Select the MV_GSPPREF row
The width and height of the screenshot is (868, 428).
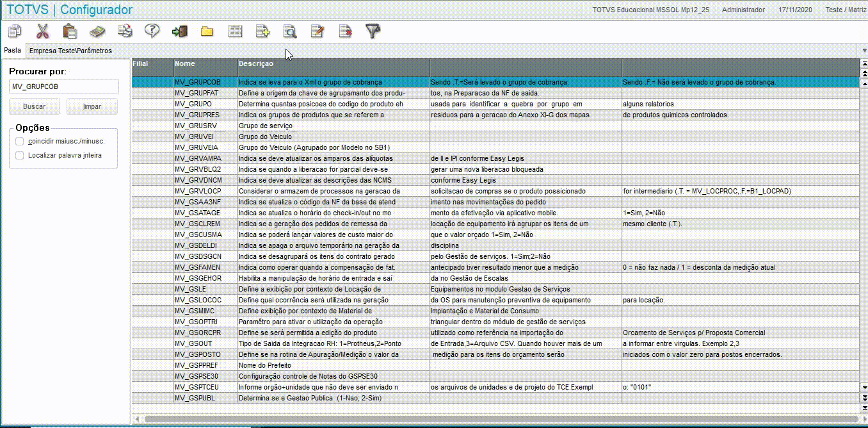(495, 365)
